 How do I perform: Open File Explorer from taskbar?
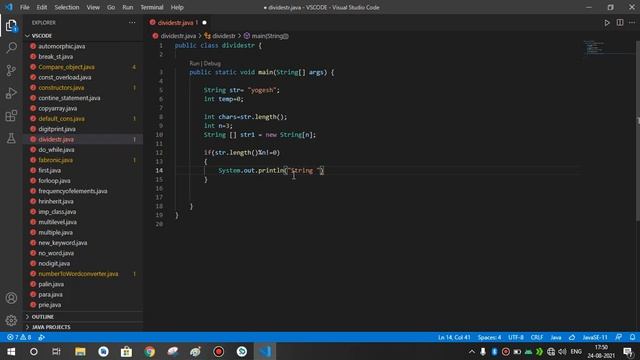(80, 351)
